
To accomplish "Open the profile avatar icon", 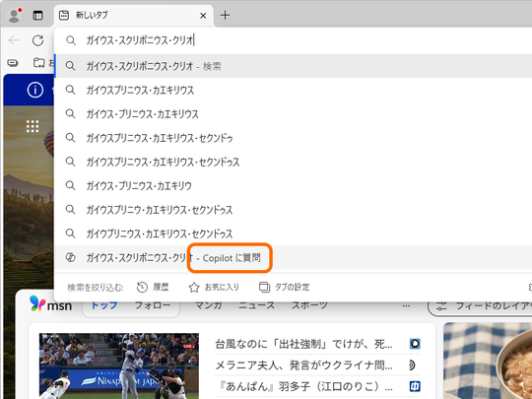I will (x=14, y=15).
